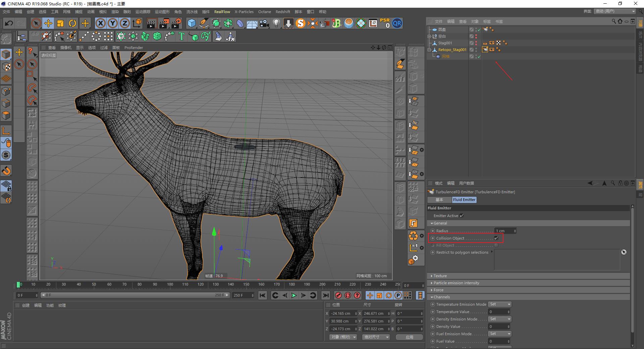Open the RealFlow menu in the menu bar
The width and height of the screenshot is (644, 349).
pyautogui.click(x=222, y=12)
